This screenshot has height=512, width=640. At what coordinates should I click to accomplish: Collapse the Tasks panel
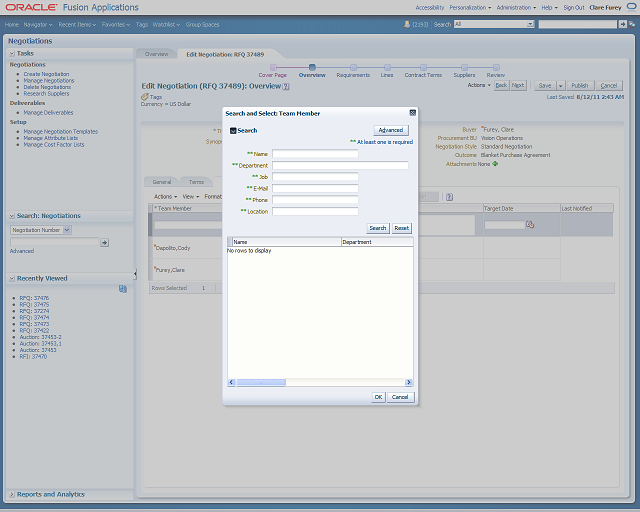[x=12, y=53]
